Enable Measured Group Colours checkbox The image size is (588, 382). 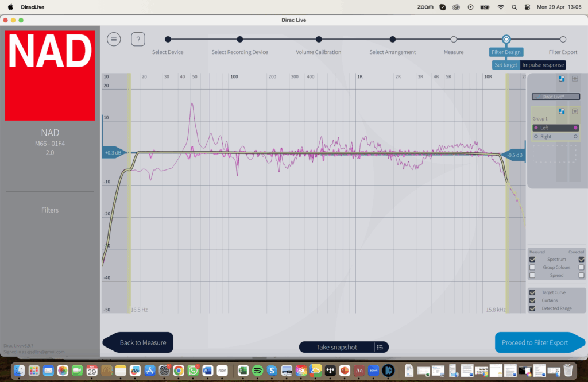pos(532,268)
